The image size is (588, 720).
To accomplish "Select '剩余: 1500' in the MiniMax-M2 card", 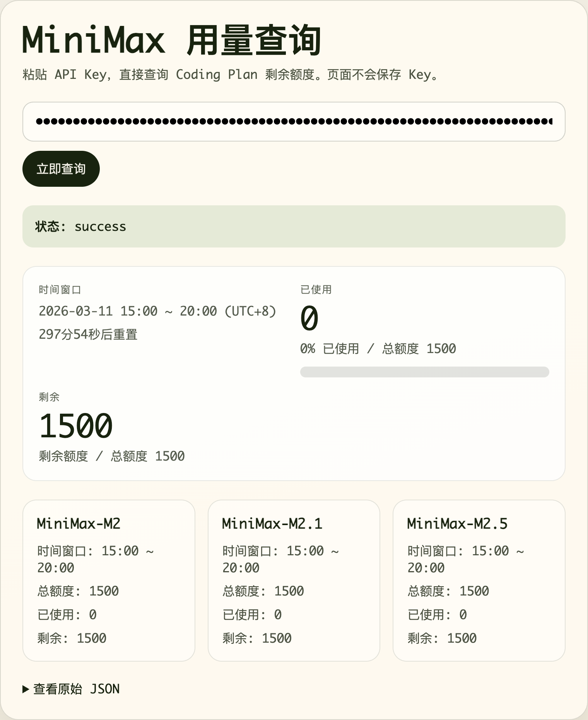I will tap(72, 638).
